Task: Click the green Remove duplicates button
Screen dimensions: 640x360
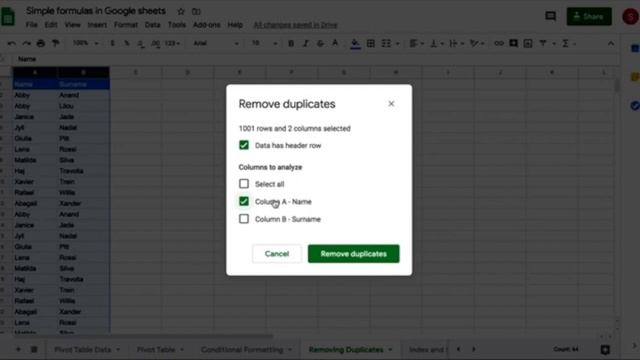Action: [x=353, y=253]
